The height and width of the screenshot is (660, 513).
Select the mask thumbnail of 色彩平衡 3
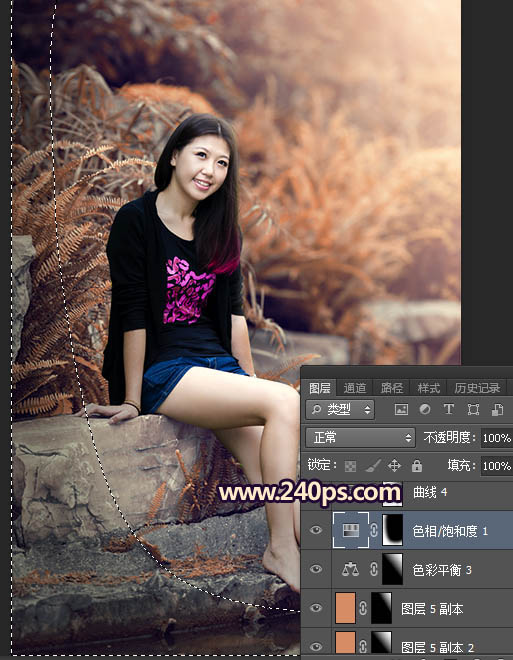392,569
